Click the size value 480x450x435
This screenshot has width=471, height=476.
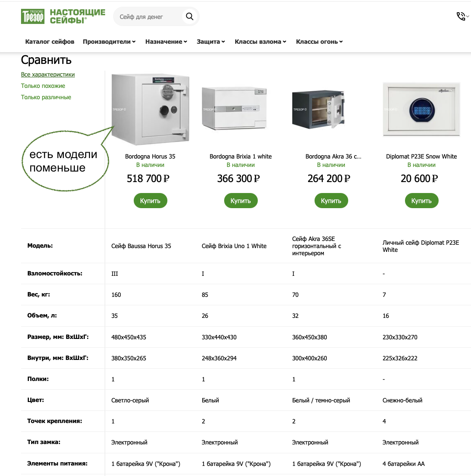point(128,337)
